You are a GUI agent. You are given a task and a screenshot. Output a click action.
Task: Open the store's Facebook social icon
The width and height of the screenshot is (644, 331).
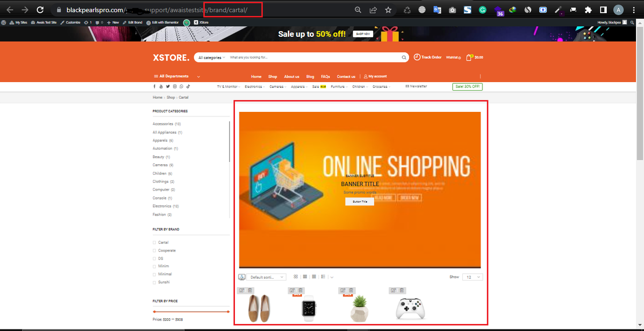[154, 87]
